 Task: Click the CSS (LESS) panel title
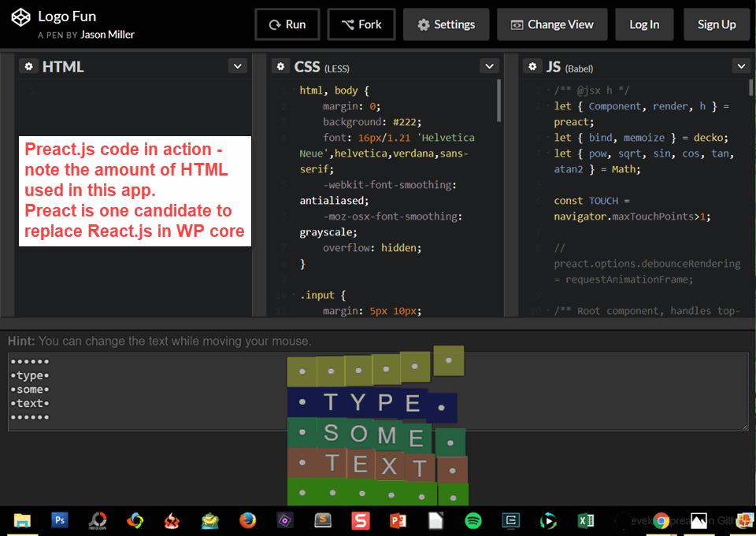322,67
